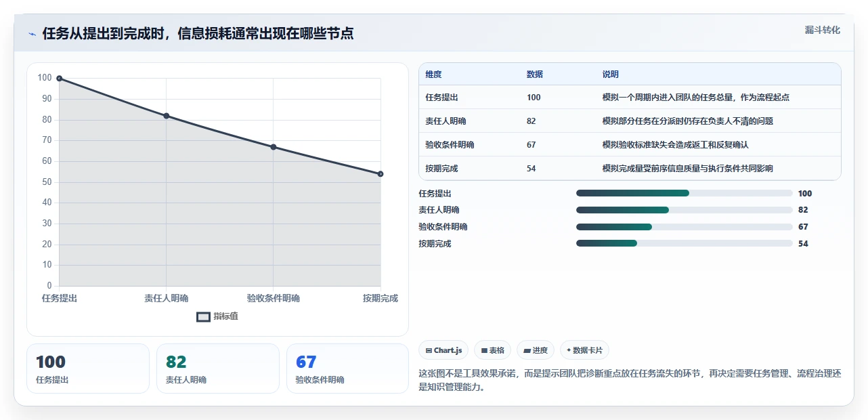868x420 pixels.
Task: Click the 验收条件明确 progress bar
Action: tap(684, 227)
